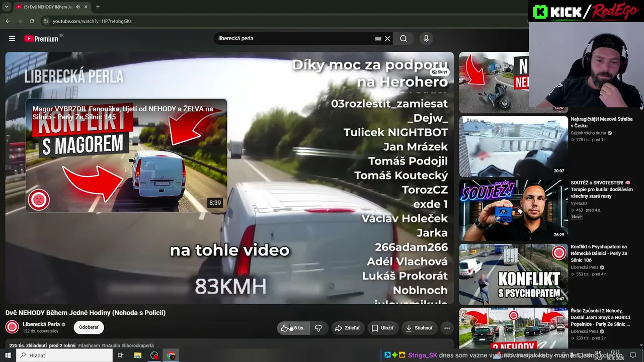The image size is (644, 362).
Task: Open Task View on the taskbar
Action: (121, 355)
